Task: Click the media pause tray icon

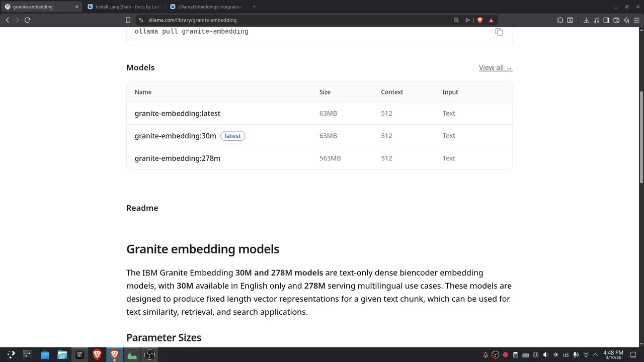Action: click(x=536, y=355)
